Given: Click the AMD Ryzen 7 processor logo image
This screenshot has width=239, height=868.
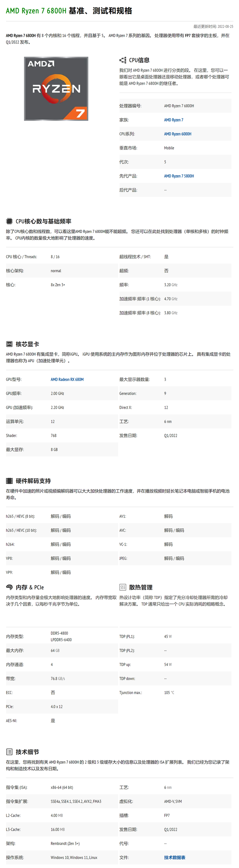Looking at the screenshot, I should click(56, 89).
